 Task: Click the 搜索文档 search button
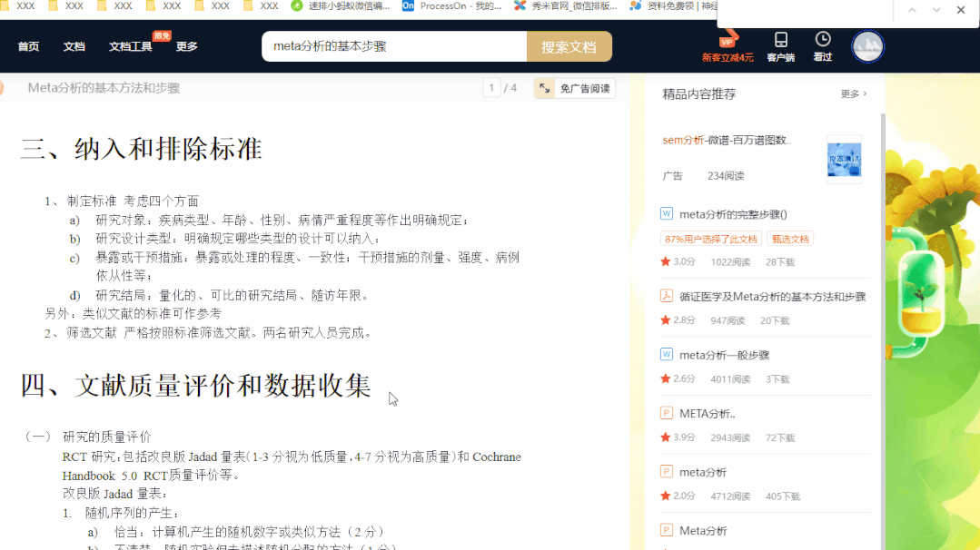569,47
